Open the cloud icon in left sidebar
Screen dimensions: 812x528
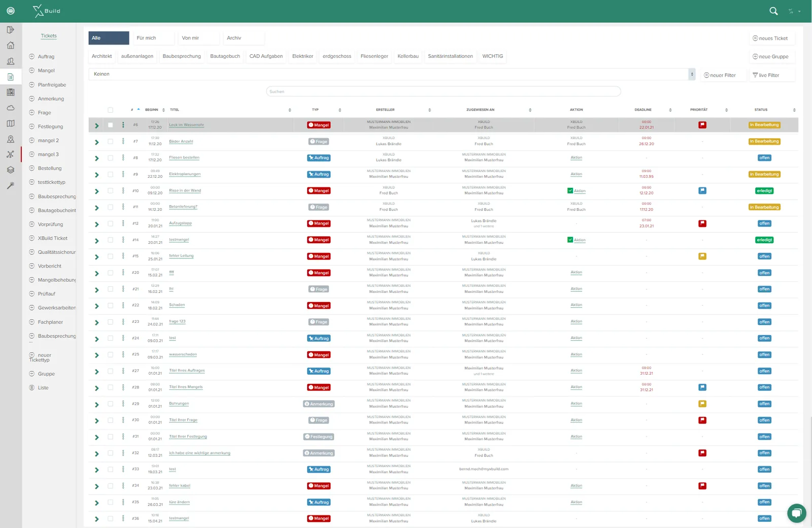pos(11,108)
